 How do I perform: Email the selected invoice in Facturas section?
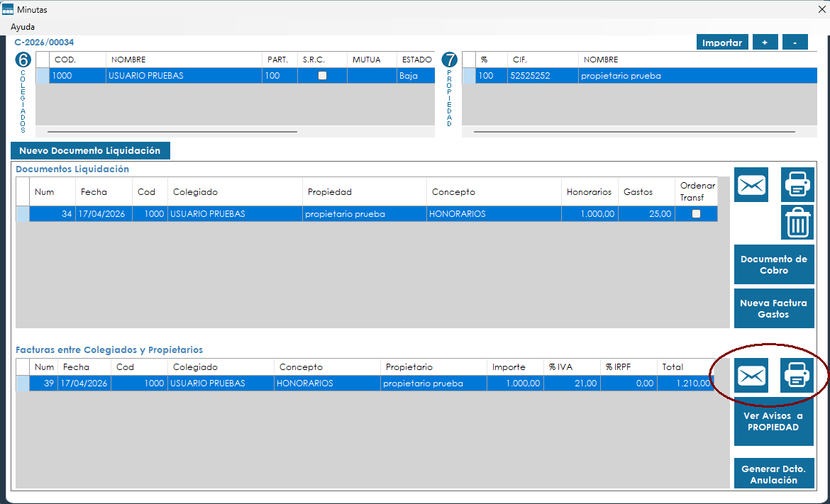click(751, 376)
